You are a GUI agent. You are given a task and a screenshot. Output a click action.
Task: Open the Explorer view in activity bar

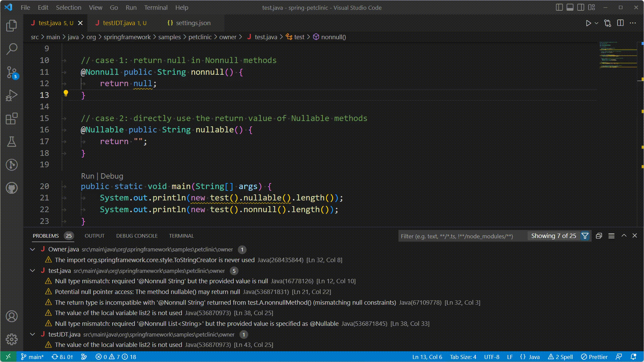coord(12,26)
